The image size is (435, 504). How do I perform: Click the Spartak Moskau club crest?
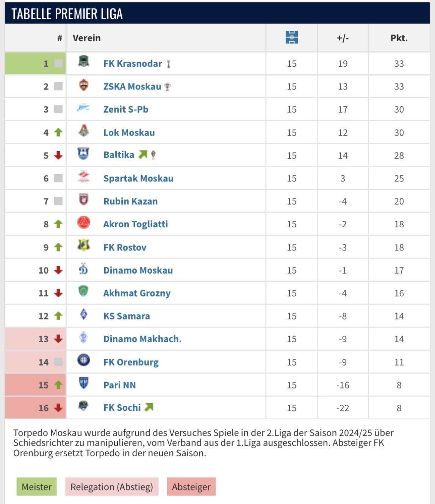(x=83, y=177)
